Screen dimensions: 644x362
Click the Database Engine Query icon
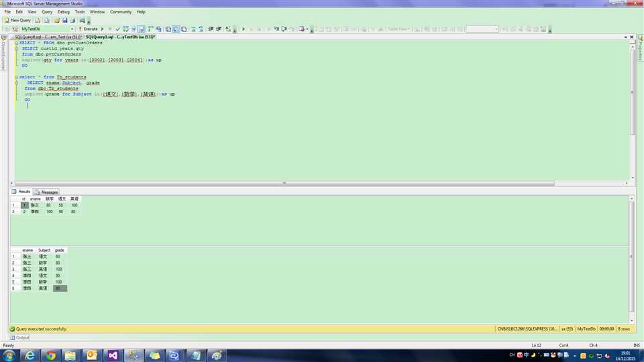click(38, 20)
